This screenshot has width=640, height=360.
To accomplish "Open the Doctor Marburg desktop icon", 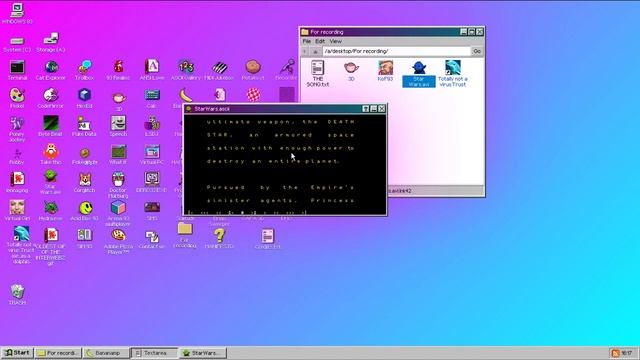I will pyautogui.click(x=118, y=185).
